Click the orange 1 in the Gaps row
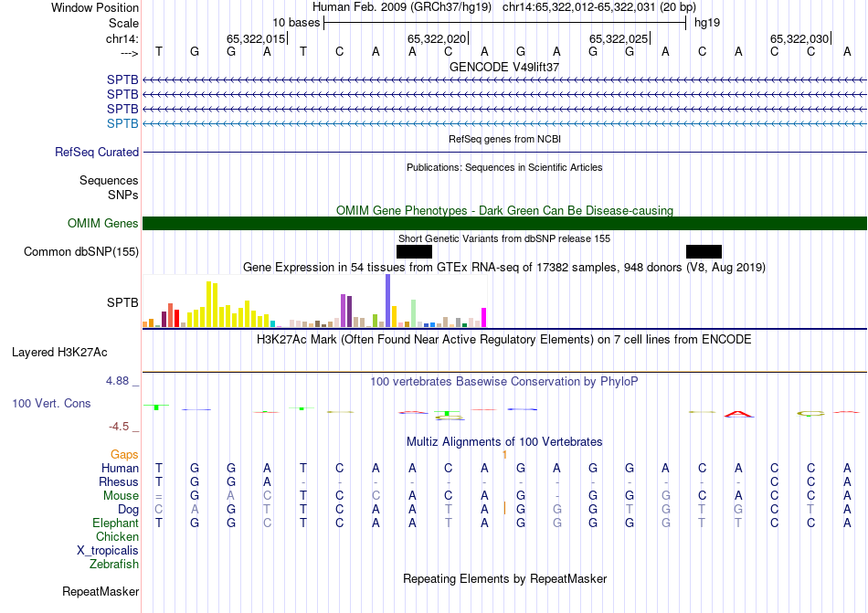The height and width of the screenshot is (613, 868). pos(504,454)
